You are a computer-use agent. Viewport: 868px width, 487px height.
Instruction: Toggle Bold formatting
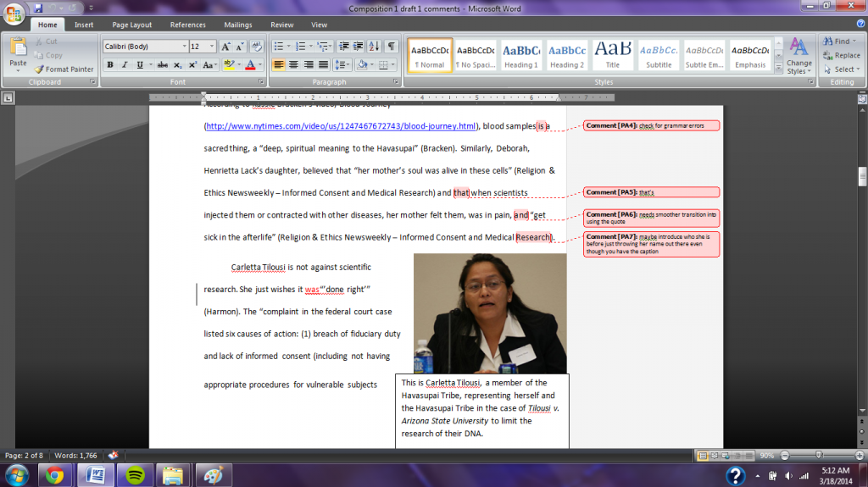pyautogui.click(x=110, y=65)
